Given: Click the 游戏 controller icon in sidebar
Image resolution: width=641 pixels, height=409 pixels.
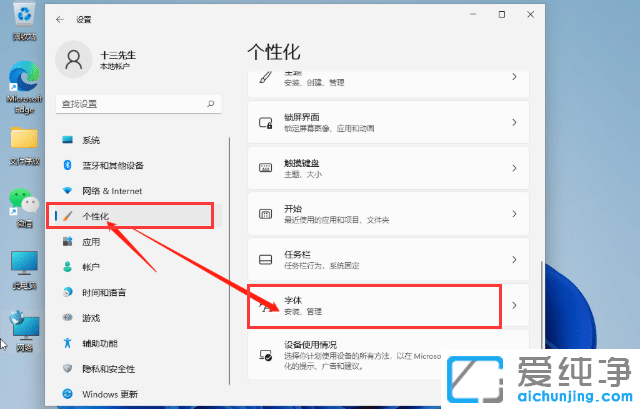Looking at the screenshot, I should coord(67,317).
